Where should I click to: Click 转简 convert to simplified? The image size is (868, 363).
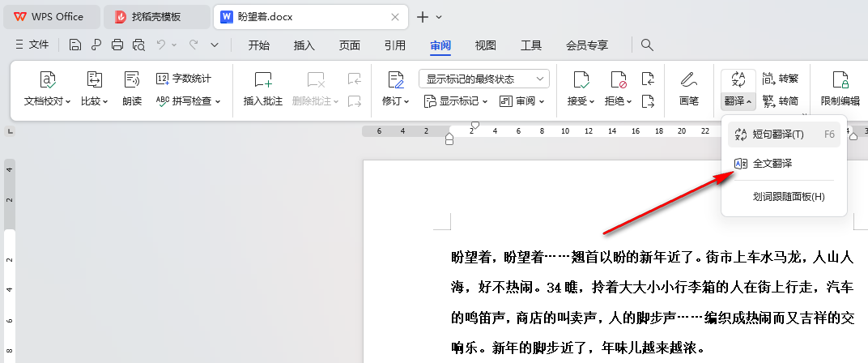click(781, 100)
